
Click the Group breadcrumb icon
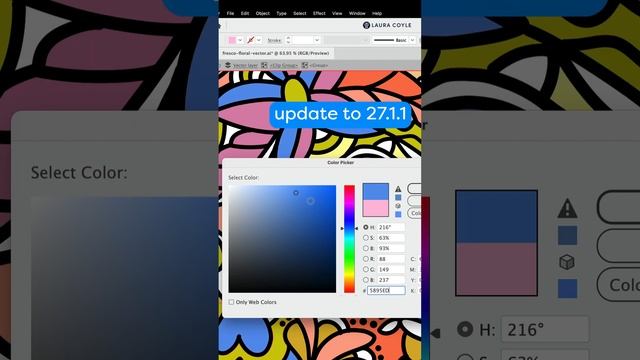304,65
